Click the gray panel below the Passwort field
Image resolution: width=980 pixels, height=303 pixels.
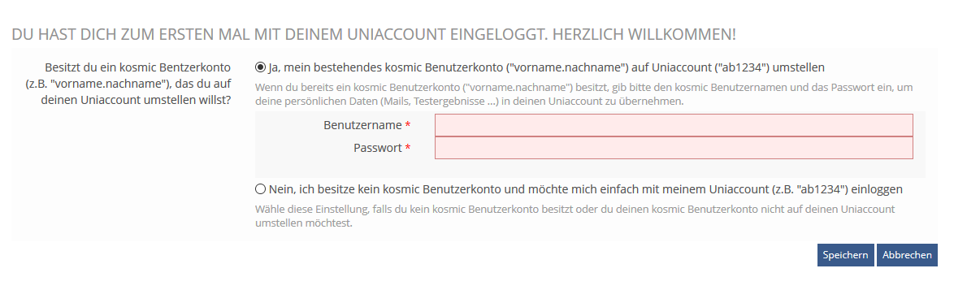pos(590,169)
